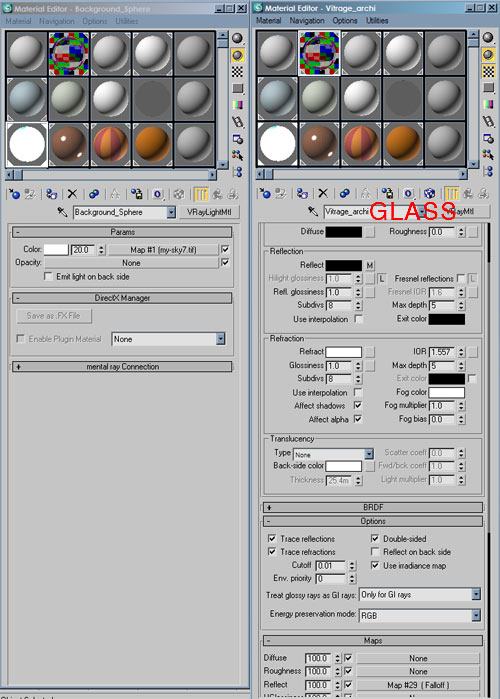Toggle Show End Result icon in Vitrage_archi editor
This screenshot has height=699, width=500.
(x=451, y=193)
